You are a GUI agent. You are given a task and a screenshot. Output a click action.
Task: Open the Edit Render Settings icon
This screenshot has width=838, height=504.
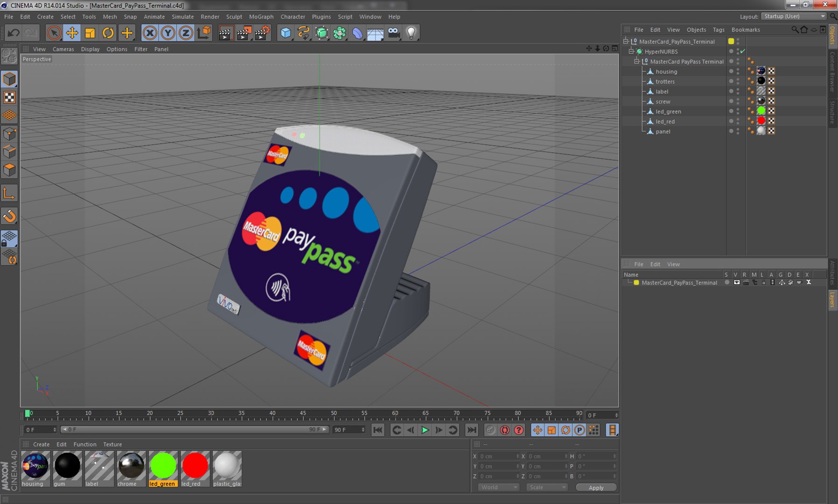coord(263,33)
